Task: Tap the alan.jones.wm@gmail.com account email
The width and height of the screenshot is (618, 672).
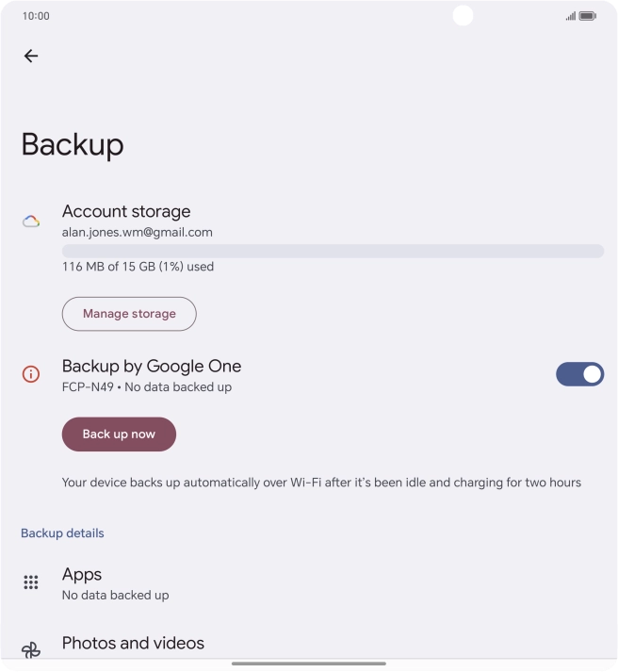Action: pyautogui.click(x=138, y=232)
